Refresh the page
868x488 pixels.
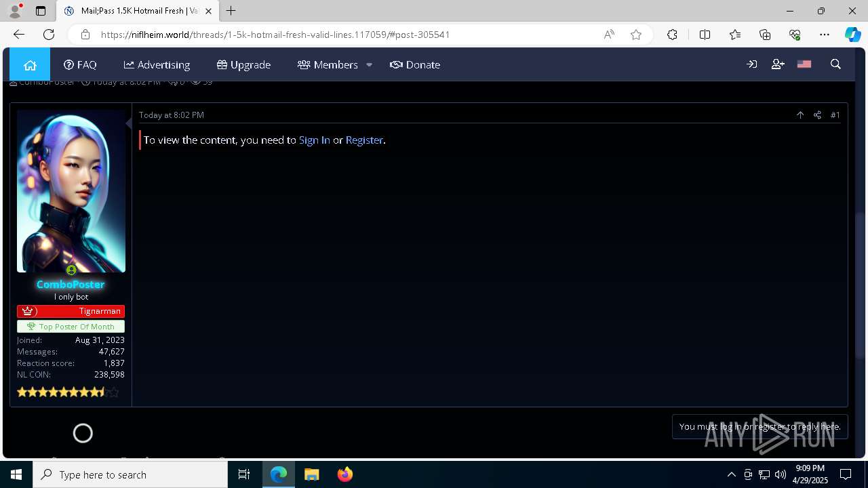coord(49,35)
